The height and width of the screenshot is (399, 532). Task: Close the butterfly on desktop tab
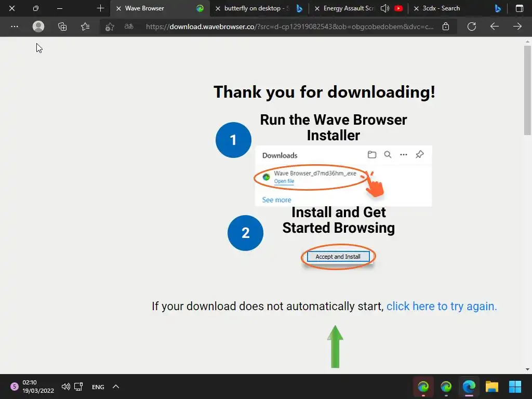pyautogui.click(x=218, y=8)
